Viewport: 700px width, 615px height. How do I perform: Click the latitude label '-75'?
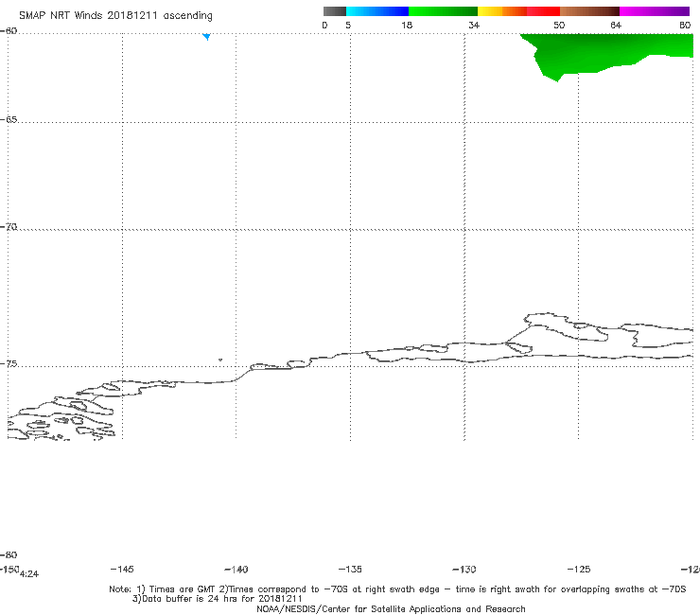[9, 364]
